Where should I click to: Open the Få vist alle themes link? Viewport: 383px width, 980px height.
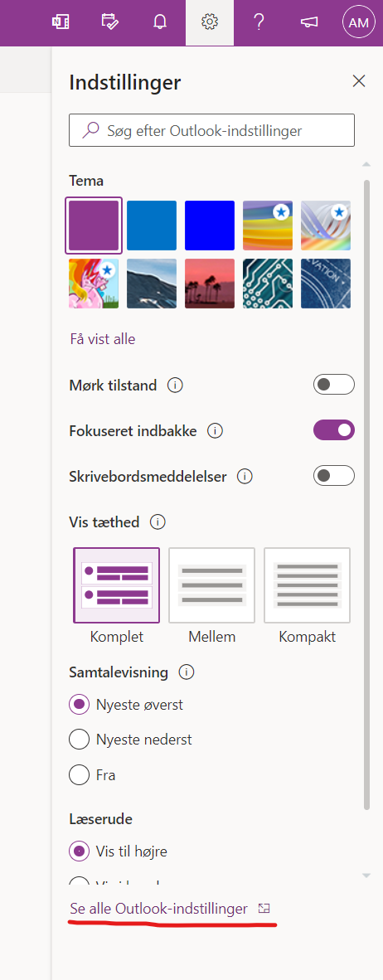103,339
